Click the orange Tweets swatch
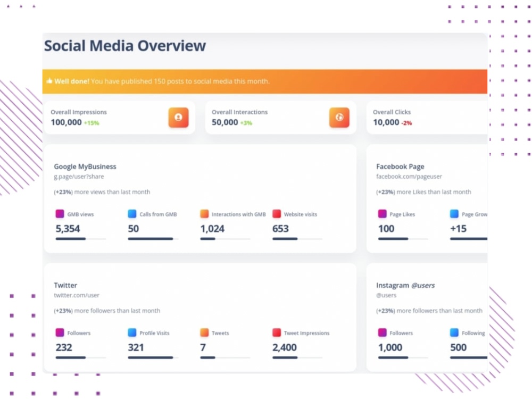The height and width of the screenshot is (399, 532). click(204, 332)
